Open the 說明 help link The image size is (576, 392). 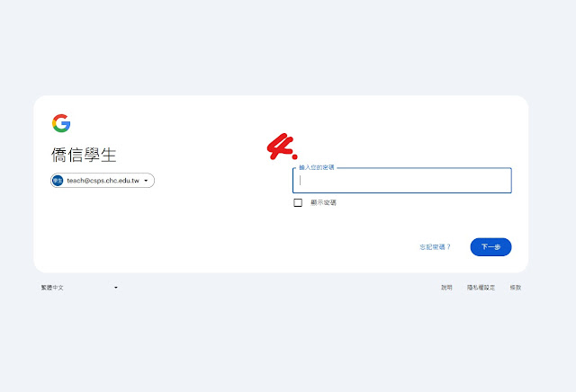point(446,288)
